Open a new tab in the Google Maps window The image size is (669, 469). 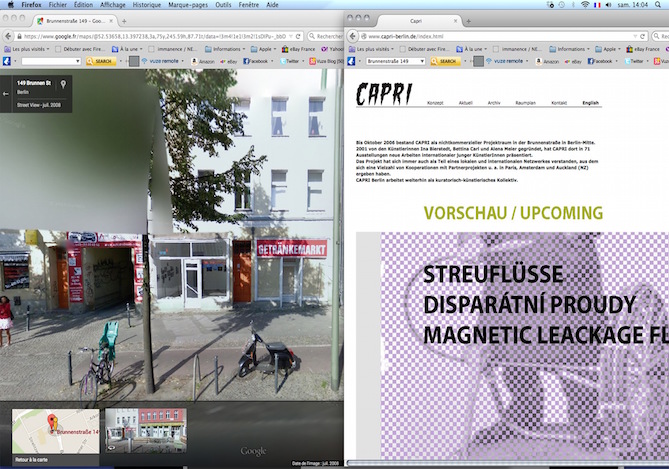(124, 21)
